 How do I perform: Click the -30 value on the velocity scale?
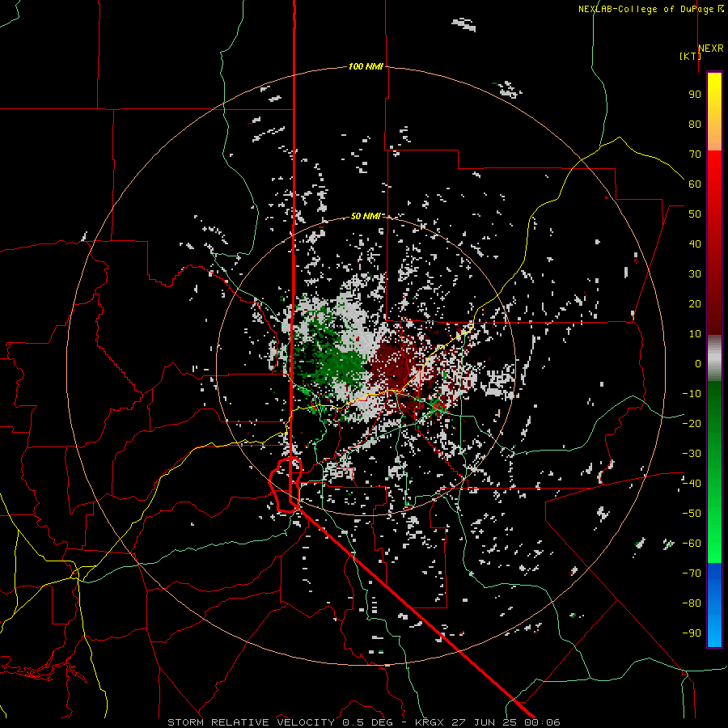[x=692, y=454]
